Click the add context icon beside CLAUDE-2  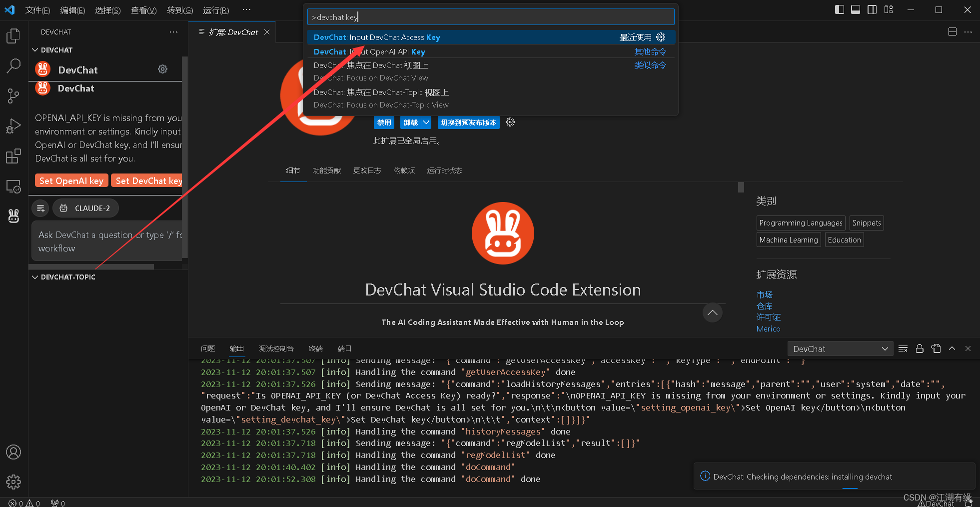click(x=41, y=208)
